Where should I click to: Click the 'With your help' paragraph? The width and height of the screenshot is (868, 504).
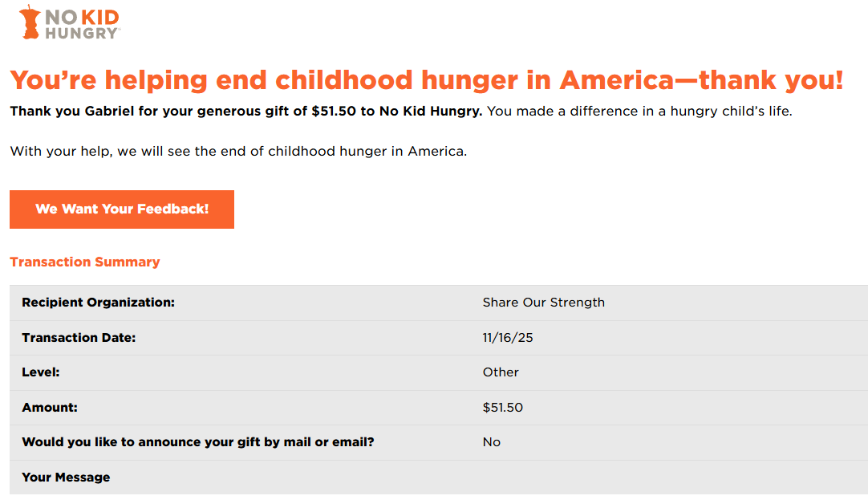(238, 151)
